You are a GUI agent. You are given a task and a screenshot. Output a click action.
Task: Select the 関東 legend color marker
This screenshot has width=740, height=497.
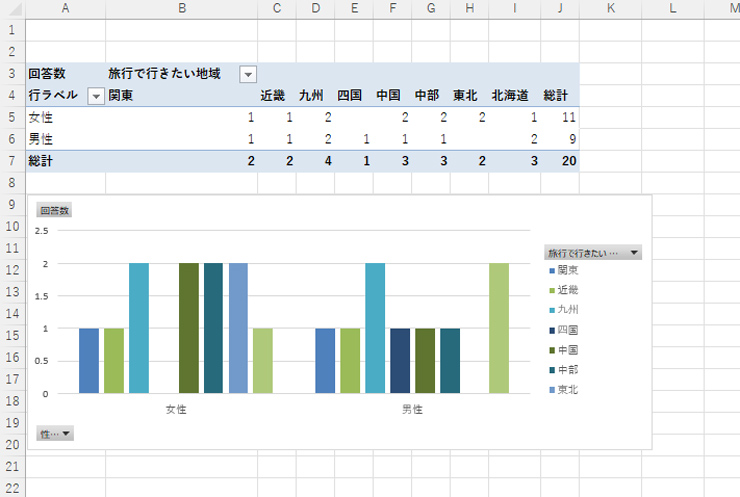click(551, 270)
